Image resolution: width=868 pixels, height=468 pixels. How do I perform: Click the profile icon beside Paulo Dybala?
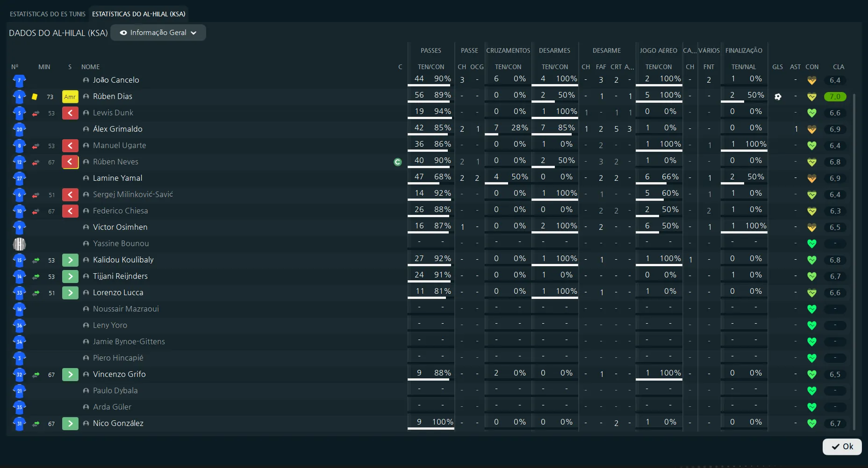point(86,390)
